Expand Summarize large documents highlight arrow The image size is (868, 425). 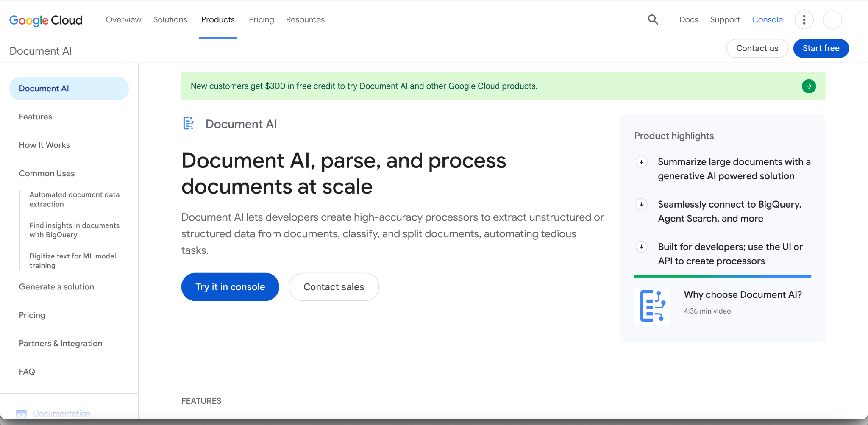(642, 162)
